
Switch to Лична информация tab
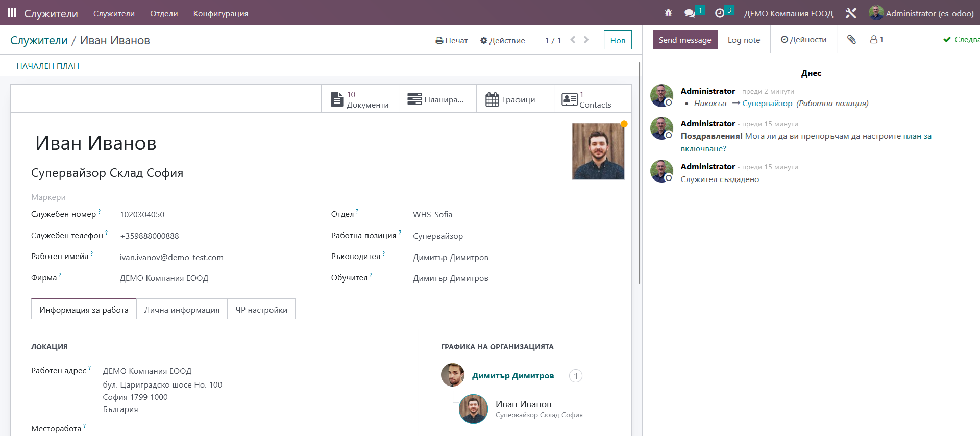click(x=182, y=310)
